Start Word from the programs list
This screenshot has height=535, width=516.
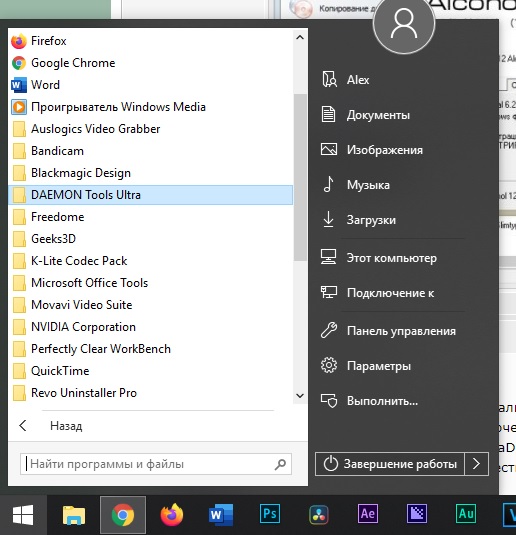pyautogui.click(x=150, y=85)
